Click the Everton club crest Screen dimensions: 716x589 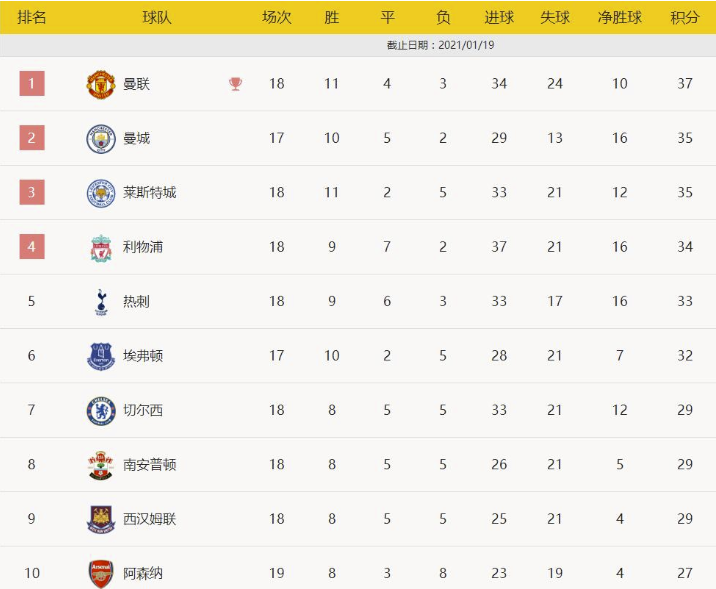[101, 356]
